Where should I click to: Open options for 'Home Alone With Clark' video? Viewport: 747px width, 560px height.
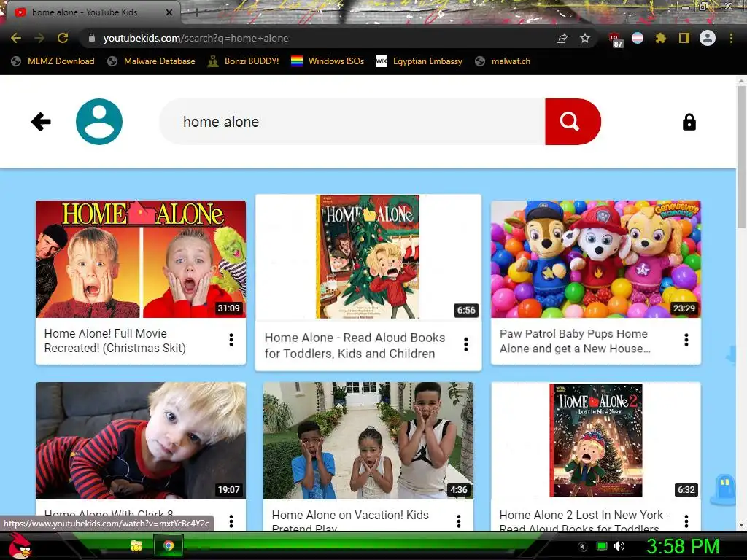[231, 521]
